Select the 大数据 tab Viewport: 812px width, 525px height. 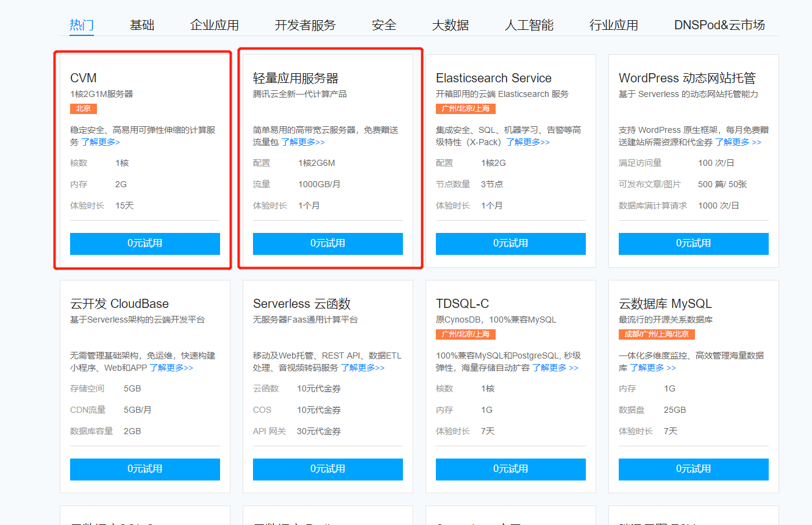coord(451,25)
